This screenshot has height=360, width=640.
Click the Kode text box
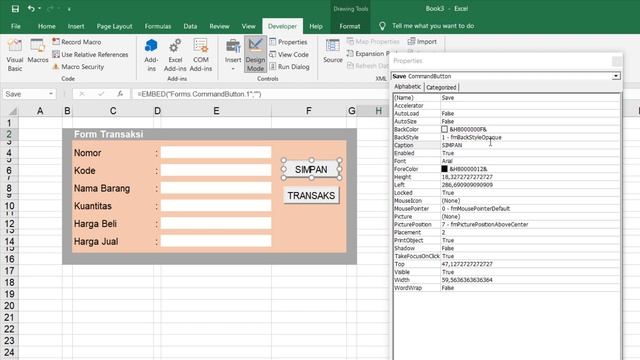216,170
